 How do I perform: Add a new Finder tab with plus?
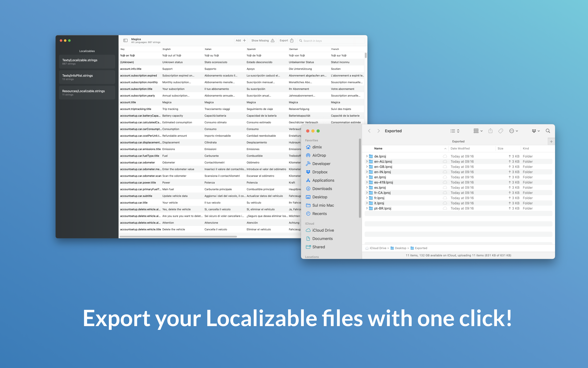pyautogui.click(x=551, y=141)
